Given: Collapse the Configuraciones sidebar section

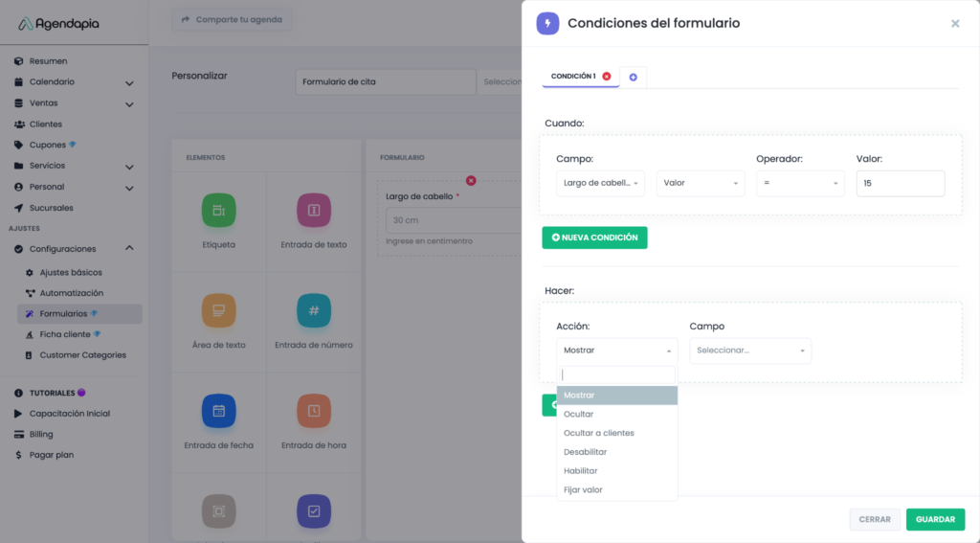Looking at the screenshot, I should pyautogui.click(x=129, y=249).
